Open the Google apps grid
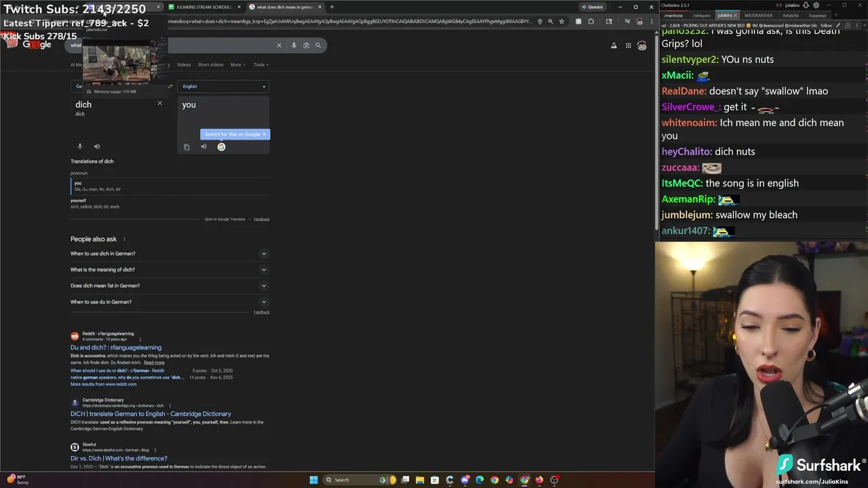 click(x=629, y=45)
